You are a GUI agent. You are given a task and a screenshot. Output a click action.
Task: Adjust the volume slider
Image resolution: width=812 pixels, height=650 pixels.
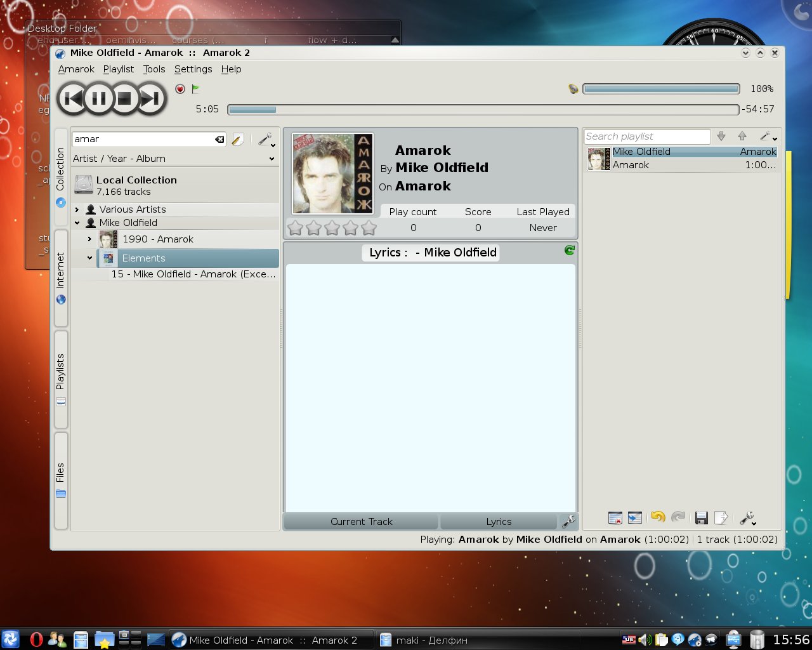point(661,89)
